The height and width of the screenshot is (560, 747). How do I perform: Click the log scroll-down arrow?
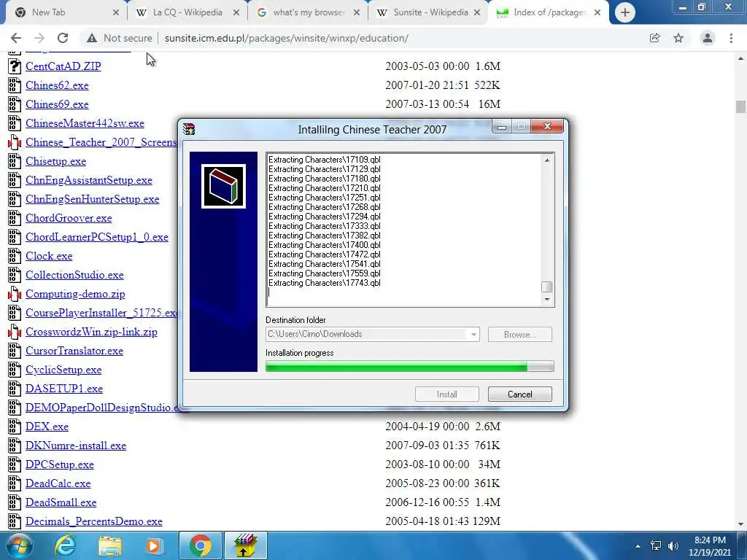tap(547, 300)
